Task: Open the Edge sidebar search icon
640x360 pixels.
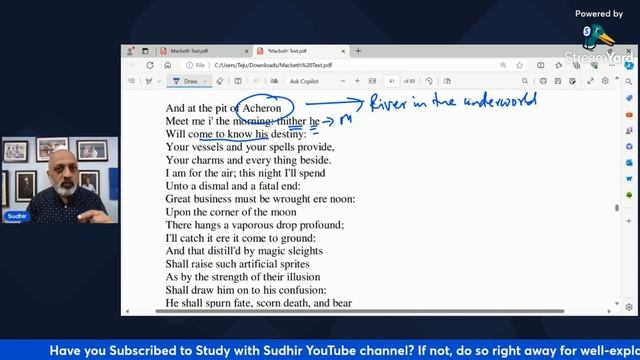Action: (x=629, y=82)
